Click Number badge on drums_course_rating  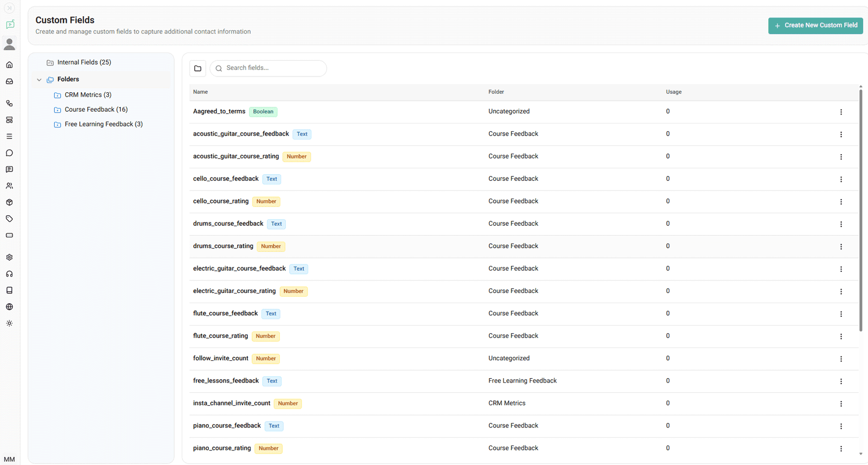click(x=271, y=246)
